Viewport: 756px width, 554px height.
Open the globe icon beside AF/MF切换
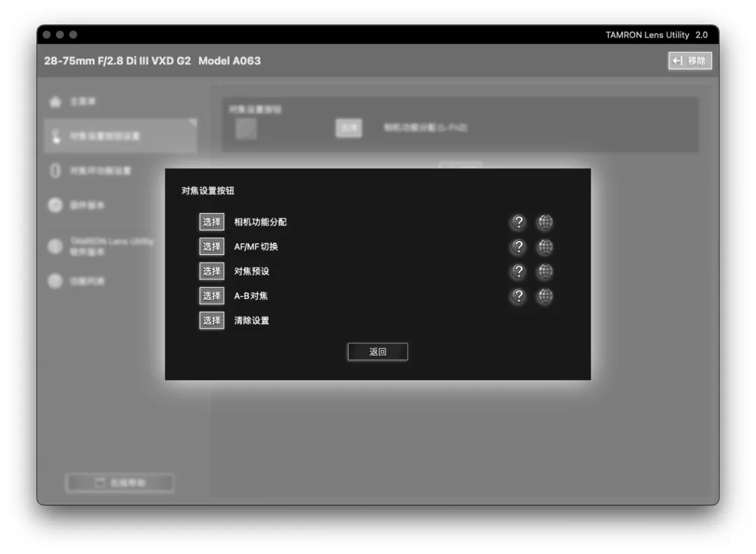(x=545, y=247)
